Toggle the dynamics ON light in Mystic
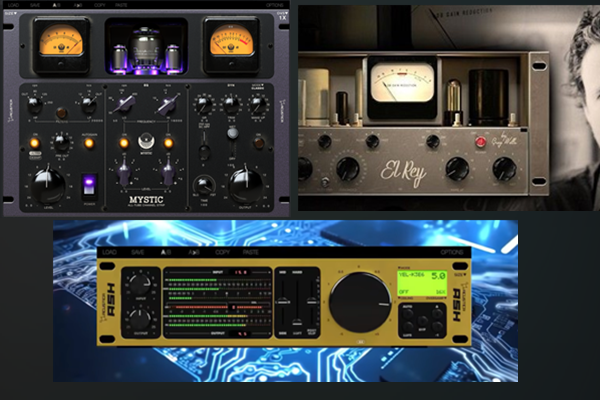 (x=259, y=143)
